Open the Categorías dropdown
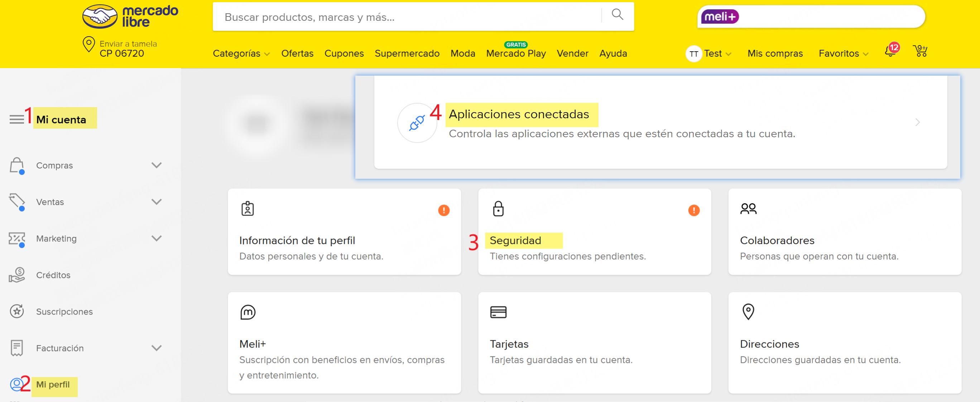 241,53
